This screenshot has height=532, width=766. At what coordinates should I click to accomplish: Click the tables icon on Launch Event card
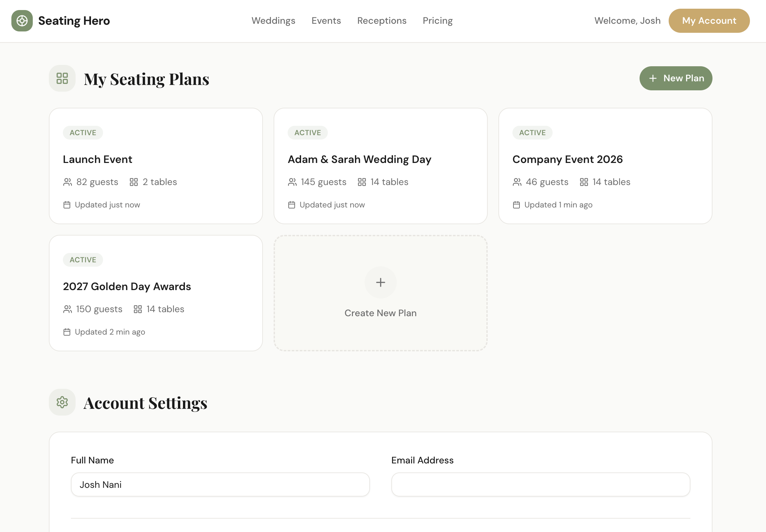coord(134,182)
